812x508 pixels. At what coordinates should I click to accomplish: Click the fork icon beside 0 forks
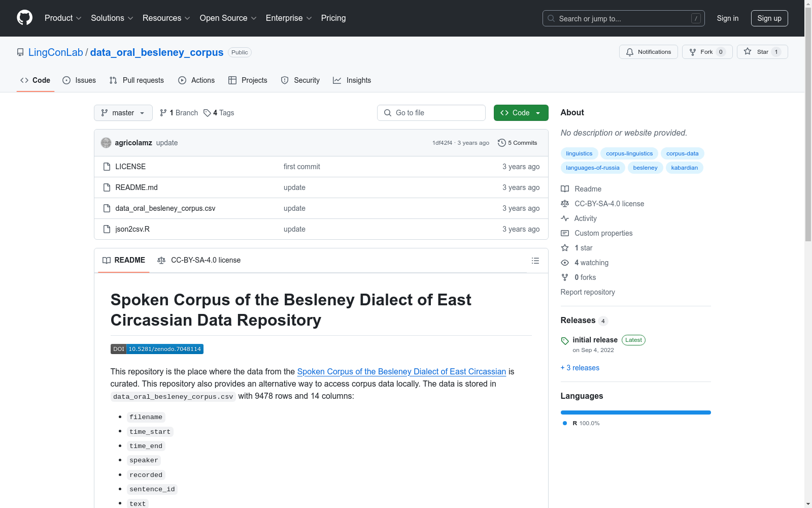(x=565, y=277)
